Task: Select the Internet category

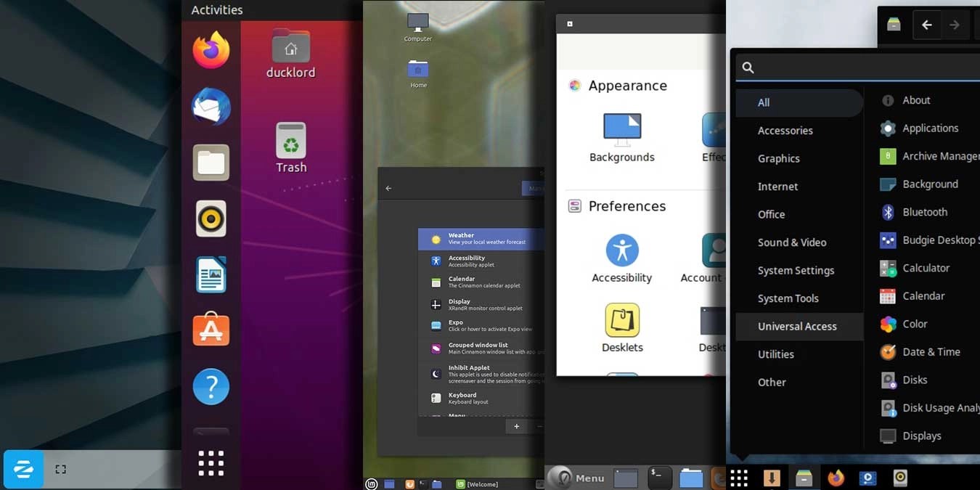Action: [x=799, y=187]
